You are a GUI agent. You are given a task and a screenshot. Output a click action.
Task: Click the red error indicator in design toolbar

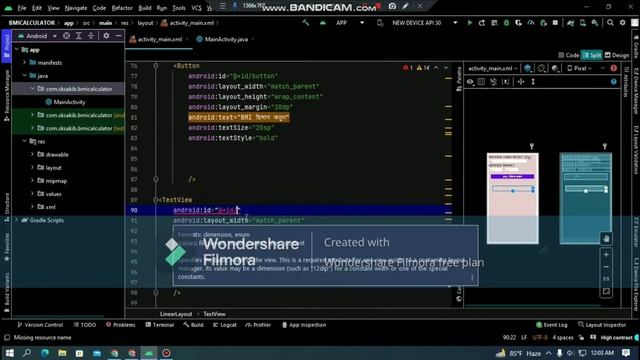click(614, 68)
